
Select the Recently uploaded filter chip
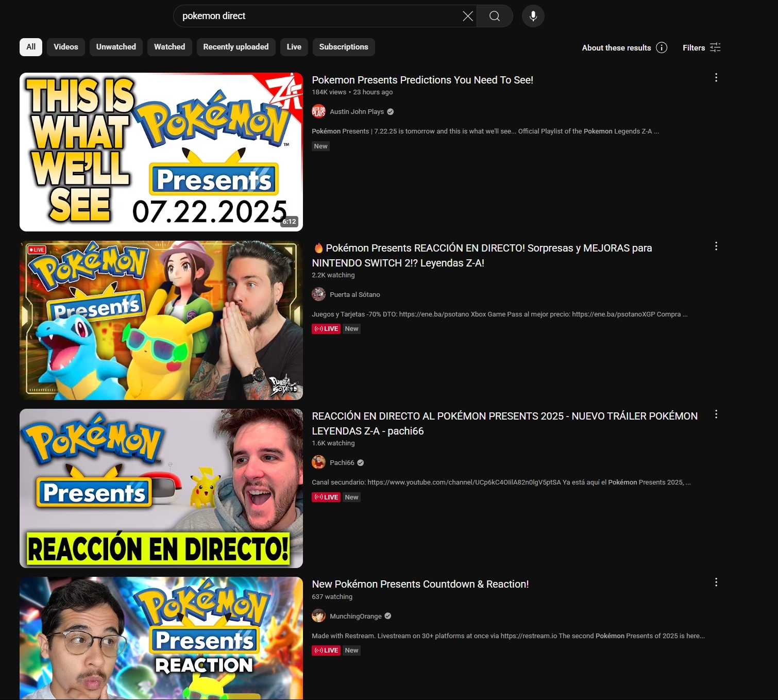click(x=236, y=47)
